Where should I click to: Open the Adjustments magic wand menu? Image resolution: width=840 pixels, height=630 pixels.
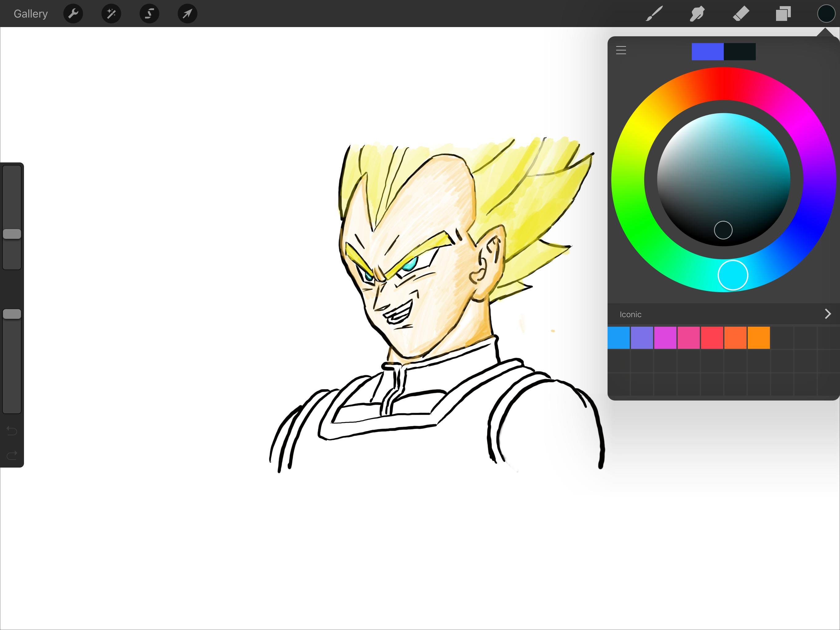click(x=111, y=14)
